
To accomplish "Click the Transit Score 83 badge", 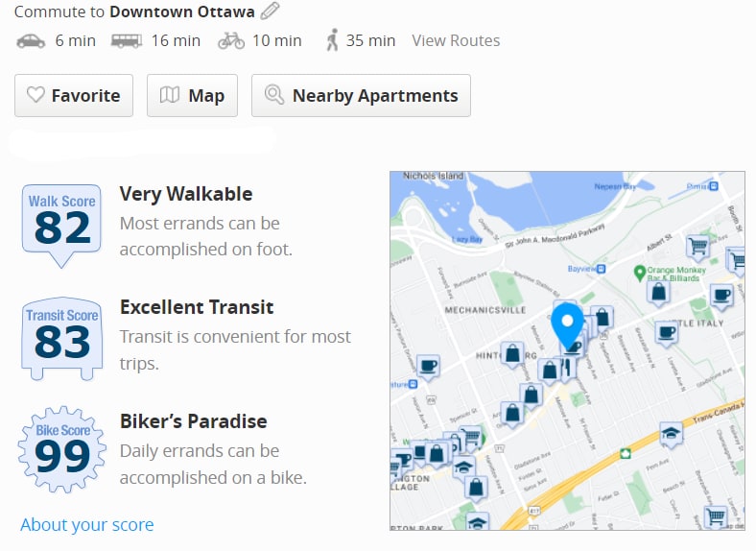I will click(x=61, y=339).
